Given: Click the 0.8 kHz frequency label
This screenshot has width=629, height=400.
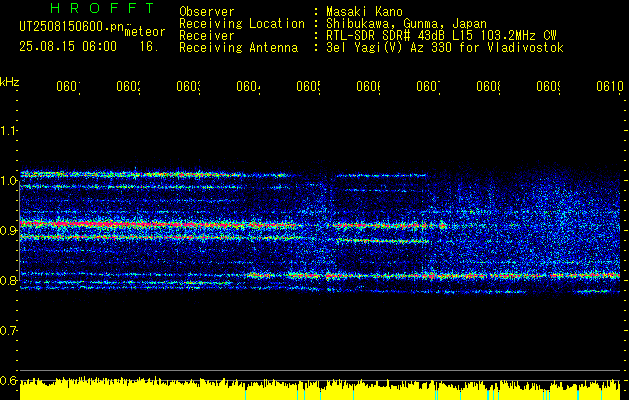Looking at the screenshot, I should pos(8,280).
